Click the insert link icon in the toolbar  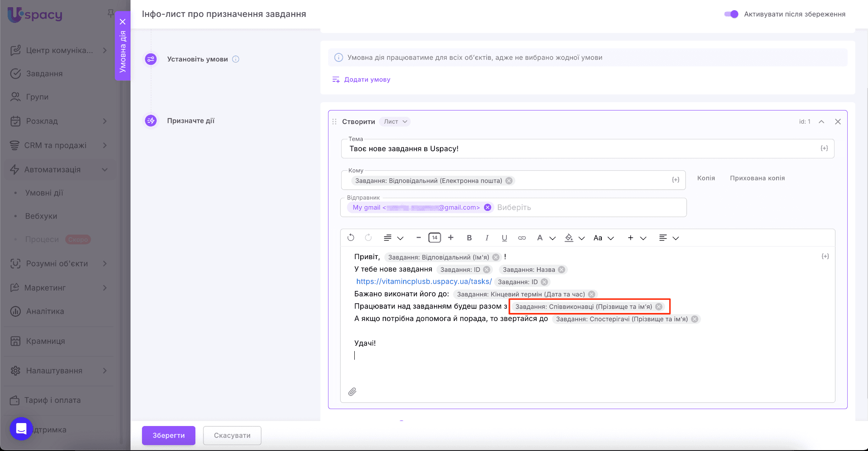click(522, 238)
